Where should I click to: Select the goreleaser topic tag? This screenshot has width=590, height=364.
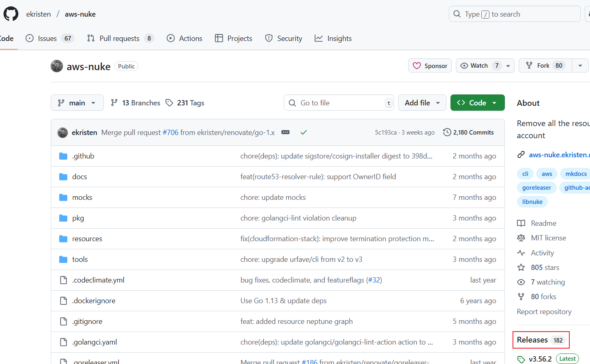536,188
